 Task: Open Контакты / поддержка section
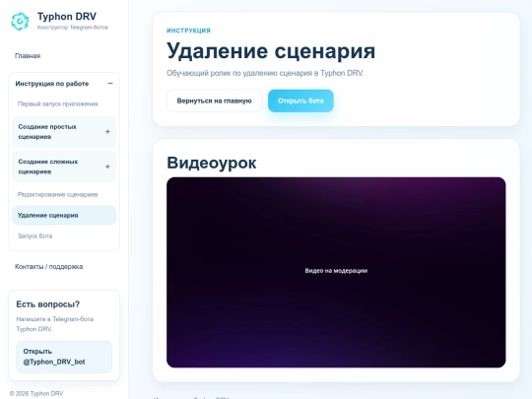48,266
